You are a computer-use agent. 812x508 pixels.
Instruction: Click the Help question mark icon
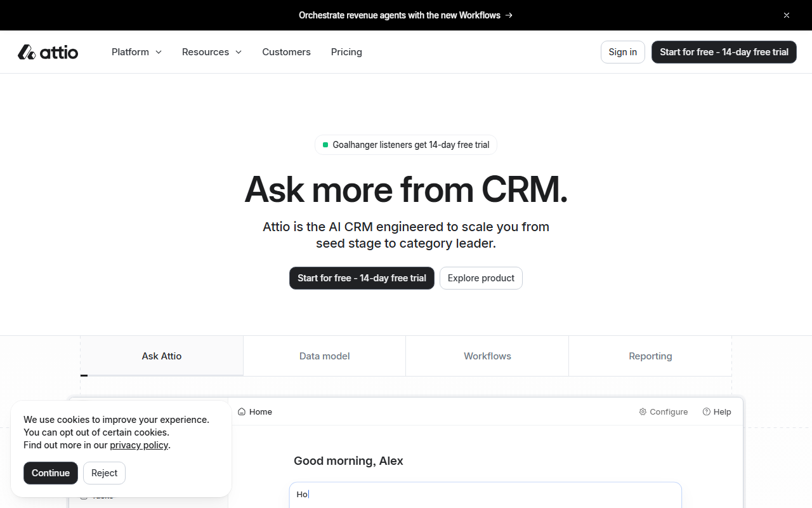tap(707, 412)
